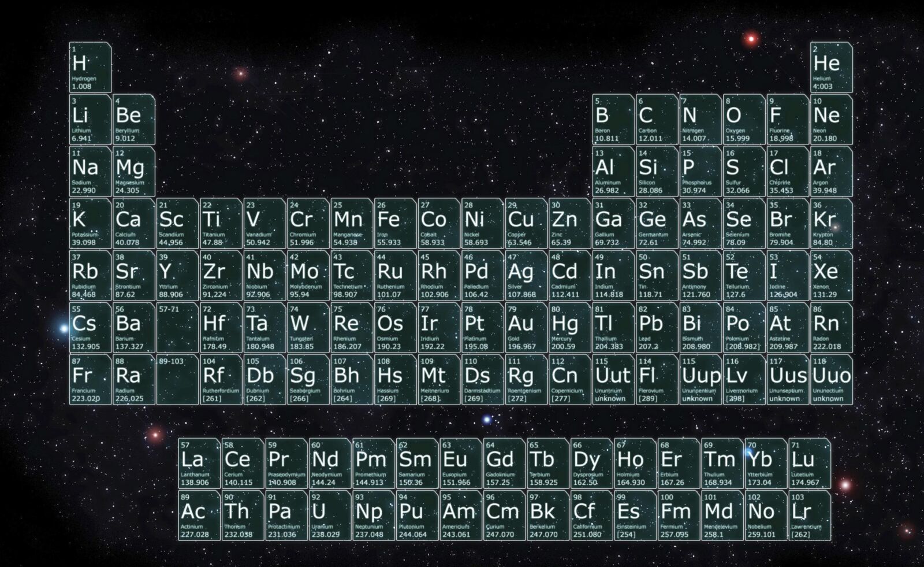The height and width of the screenshot is (567, 924).
Task: Select the Gold (Au) element tile
Action: (526, 327)
